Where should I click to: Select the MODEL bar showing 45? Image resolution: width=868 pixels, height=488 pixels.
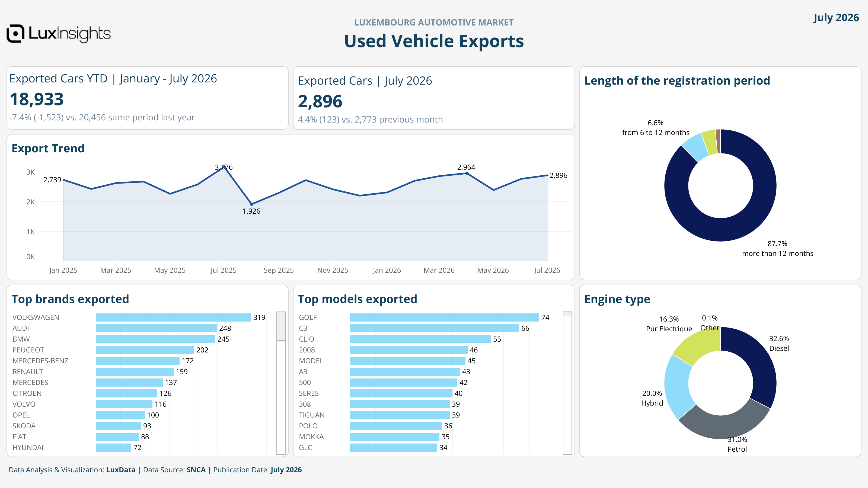tap(408, 361)
